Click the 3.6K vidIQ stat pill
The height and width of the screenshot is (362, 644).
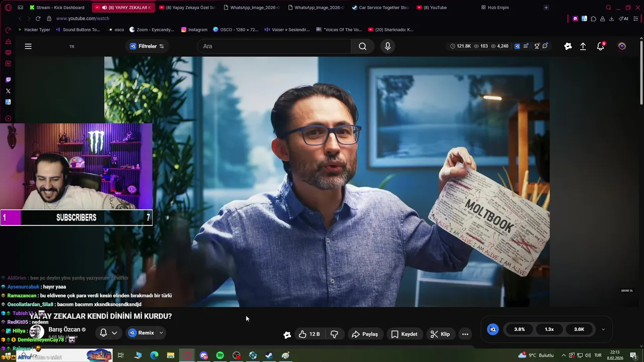[579, 329]
